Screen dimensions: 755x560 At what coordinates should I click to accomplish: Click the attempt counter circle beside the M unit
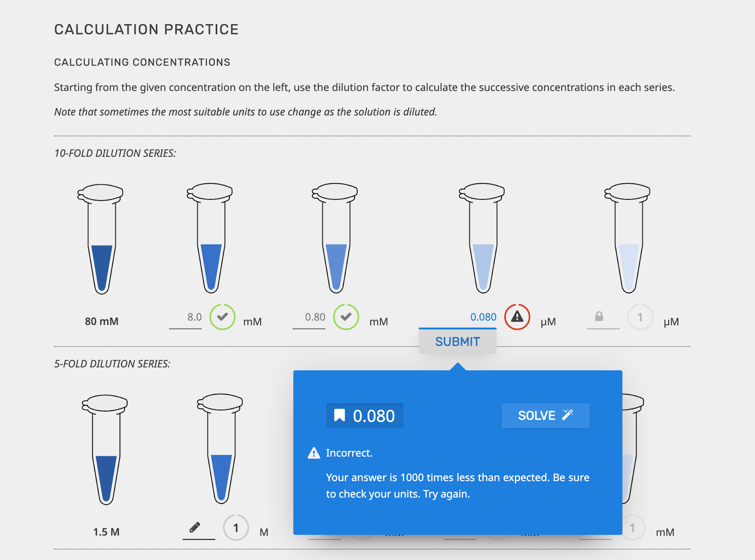[x=236, y=527]
